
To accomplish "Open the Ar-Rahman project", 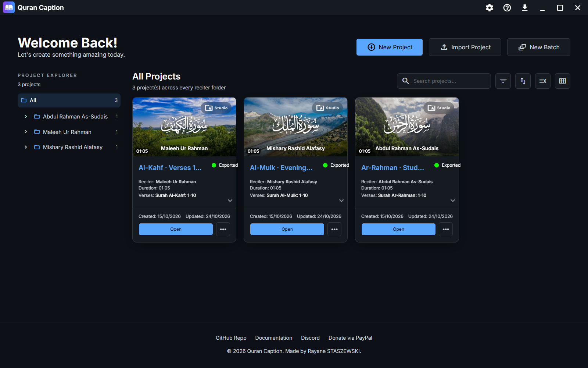I will 398,229.
